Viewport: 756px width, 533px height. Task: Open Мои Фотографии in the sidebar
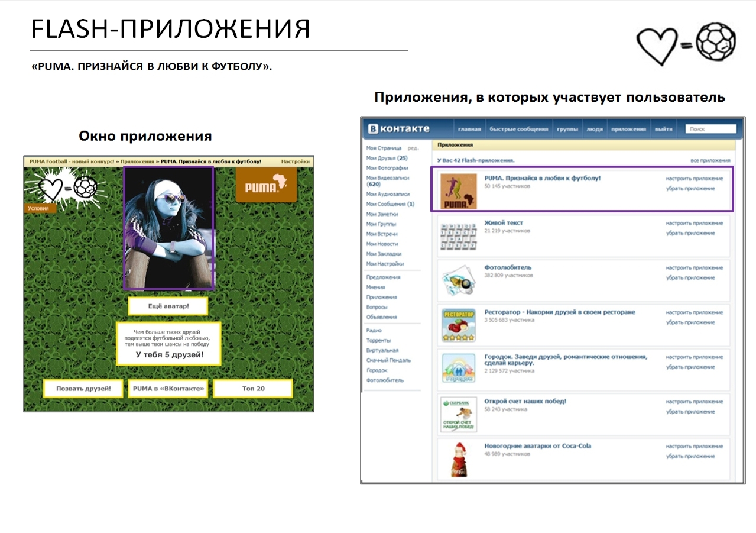(x=387, y=168)
